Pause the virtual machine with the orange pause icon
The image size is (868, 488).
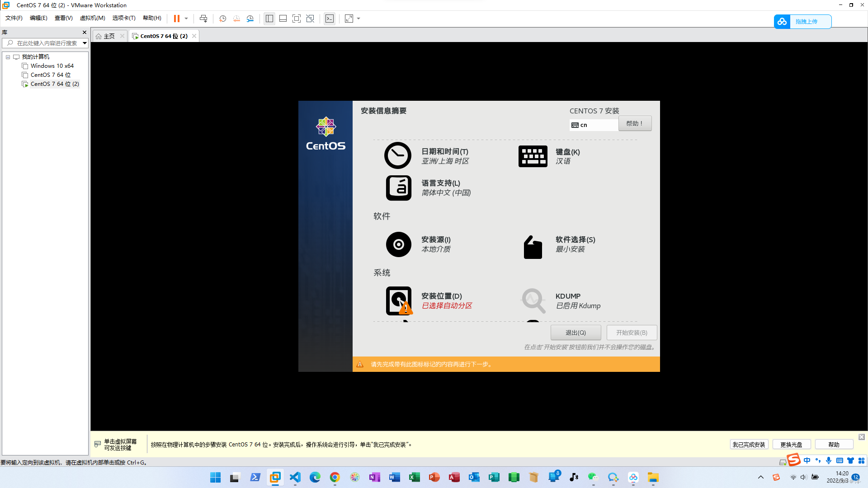[x=177, y=19]
